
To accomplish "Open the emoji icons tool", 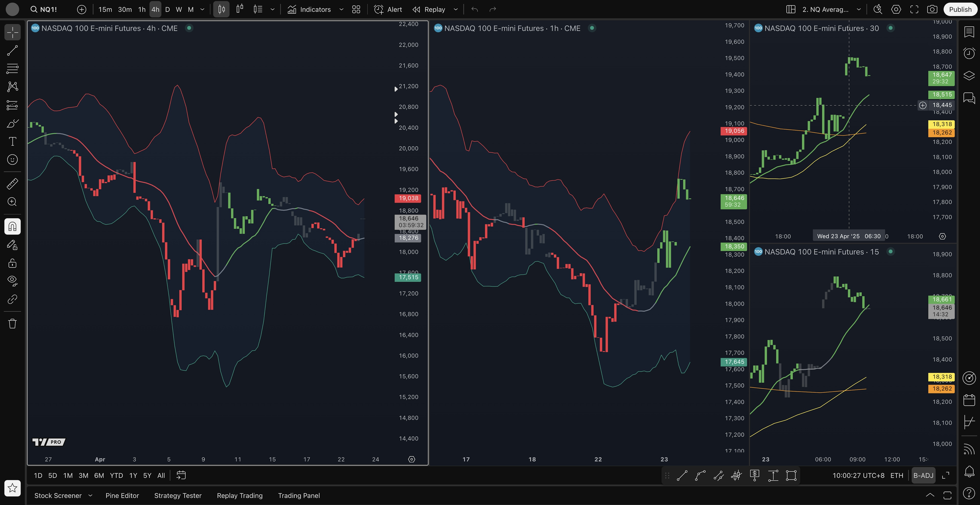I will 12,160.
